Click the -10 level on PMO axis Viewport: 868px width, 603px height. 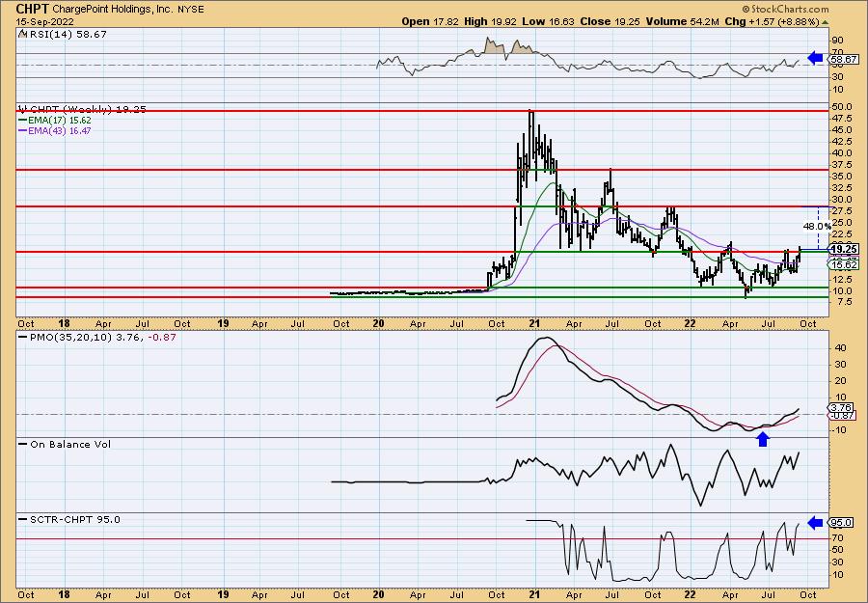839,430
